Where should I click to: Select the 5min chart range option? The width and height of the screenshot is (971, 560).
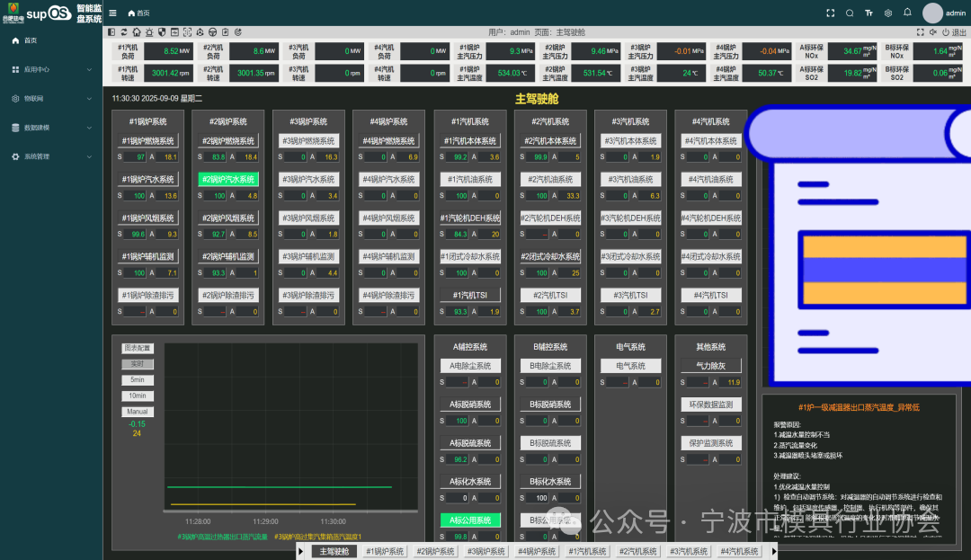[138, 380]
